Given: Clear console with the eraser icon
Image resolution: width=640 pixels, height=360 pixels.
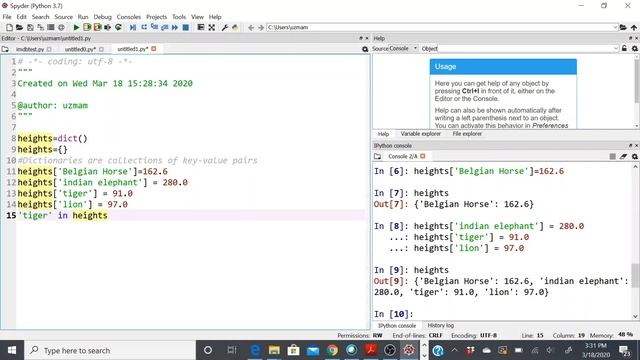Looking at the screenshot, I should (x=623, y=156).
